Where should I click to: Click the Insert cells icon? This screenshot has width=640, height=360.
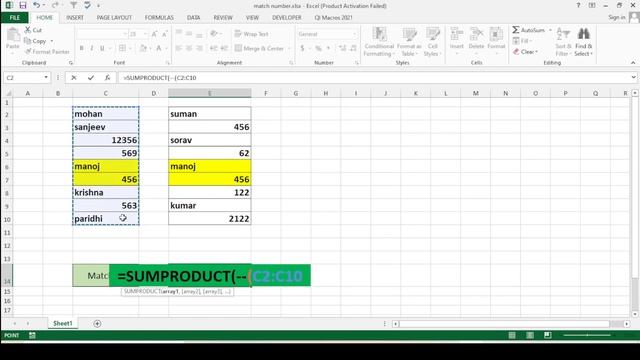click(x=457, y=33)
